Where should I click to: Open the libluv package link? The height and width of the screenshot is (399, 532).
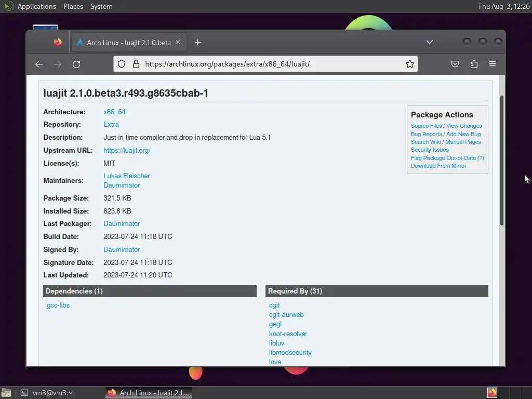[x=276, y=343]
